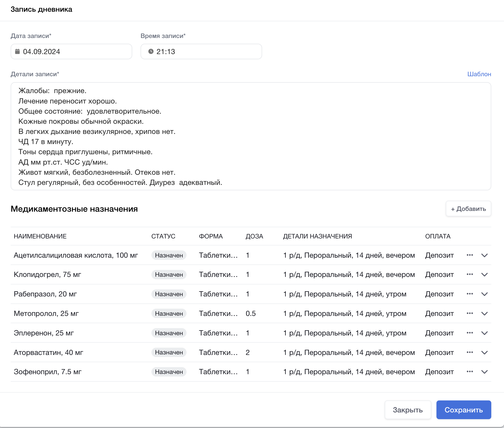
Task: Click the calendar icon in date field
Action: click(x=17, y=51)
